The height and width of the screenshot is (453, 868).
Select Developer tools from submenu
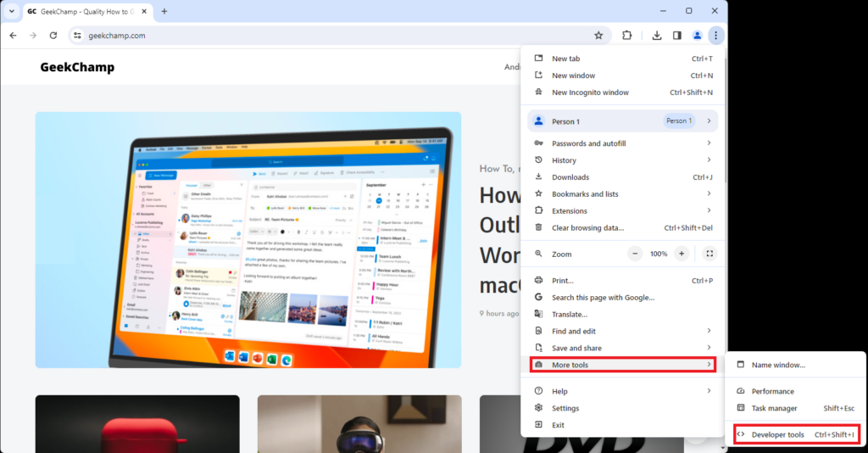point(795,435)
